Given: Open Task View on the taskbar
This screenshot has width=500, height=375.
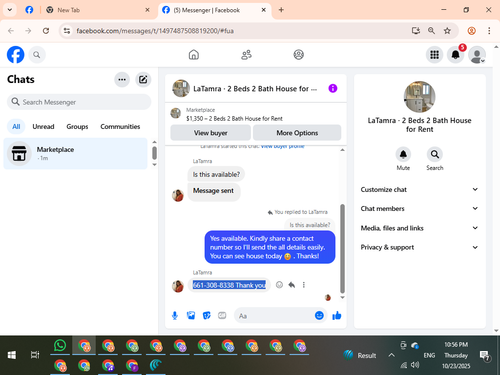Looking at the screenshot, I should pos(35,355).
